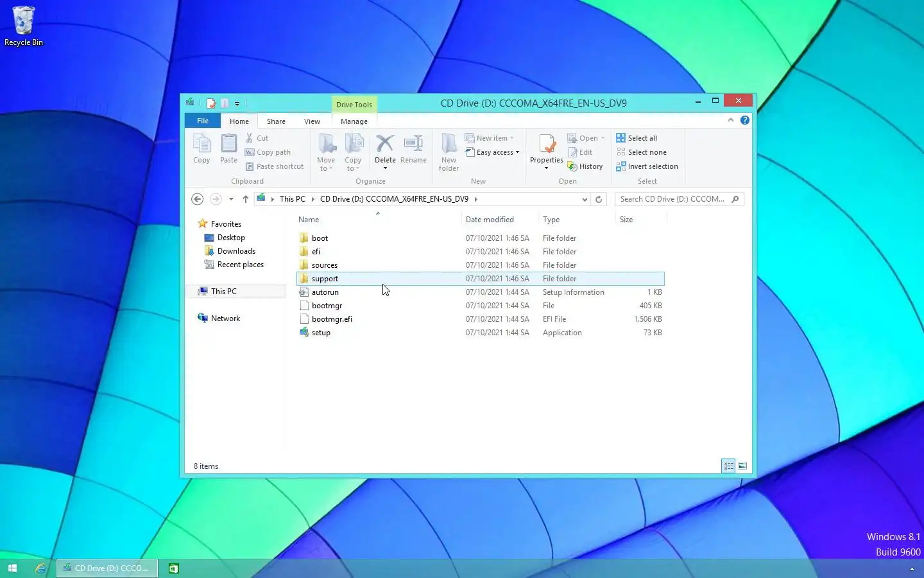Image resolution: width=924 pixels, height=578 pixels.
Task: Open the Open button dropdown arrow
Action: coord(603,138)
